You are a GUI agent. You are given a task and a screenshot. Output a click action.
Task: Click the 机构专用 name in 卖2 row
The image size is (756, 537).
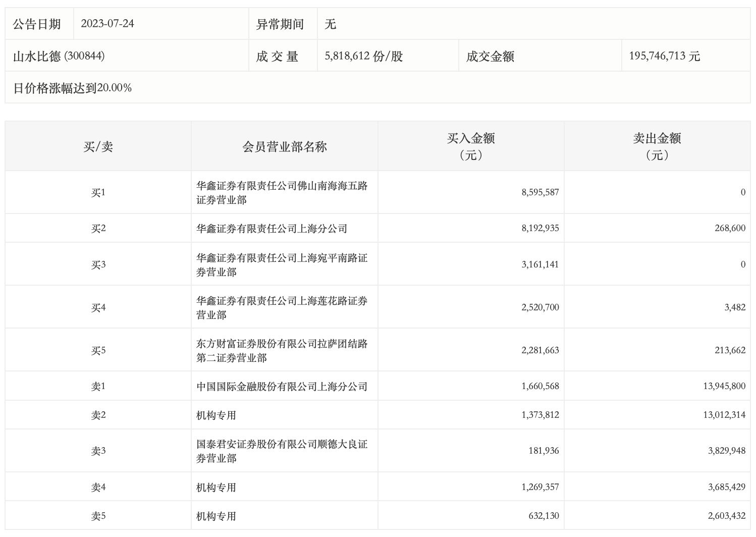[216, 415]
